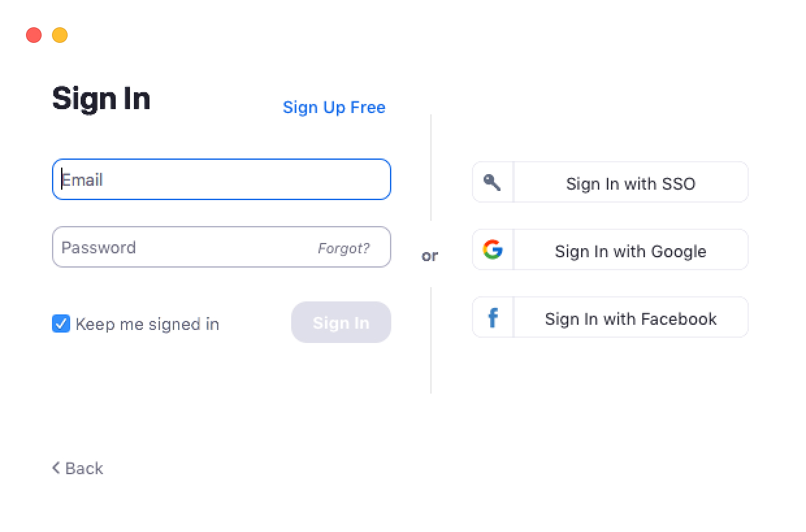Click the divider line below the 'or' label
This screenshot has width=806, height=532.
point(431,340)
